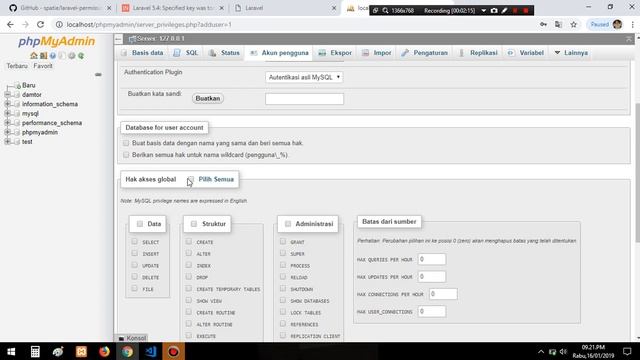Open the Terbaru recent tables link
Viewport: 640px width, 360px height.
(17, 66)
